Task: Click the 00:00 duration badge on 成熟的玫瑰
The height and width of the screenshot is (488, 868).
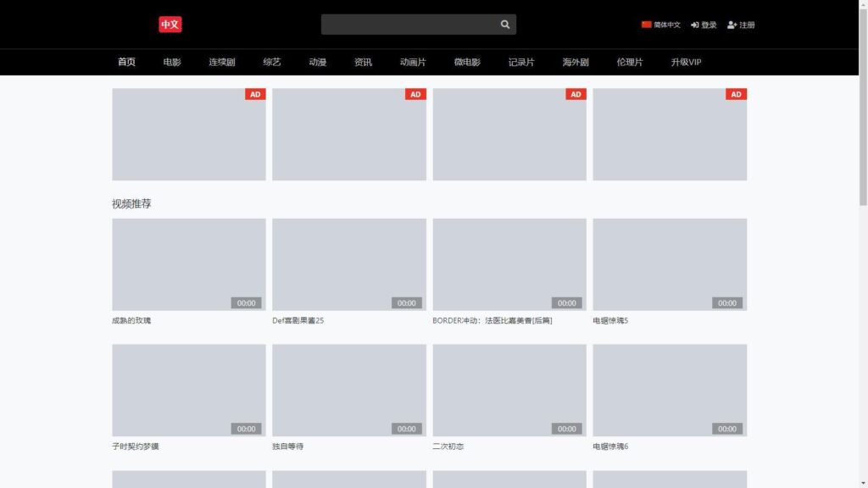Action: [x=247, y=302]
